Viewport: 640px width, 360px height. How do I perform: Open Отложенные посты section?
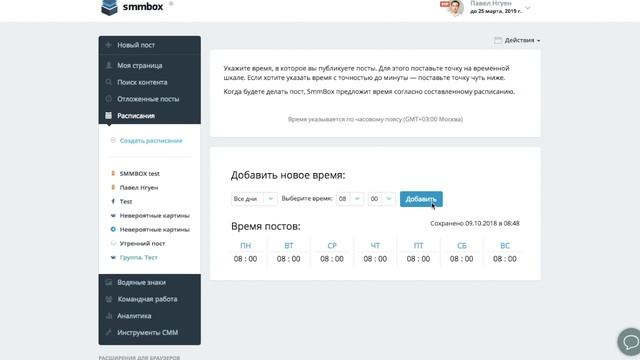click(x=149, y=99)
